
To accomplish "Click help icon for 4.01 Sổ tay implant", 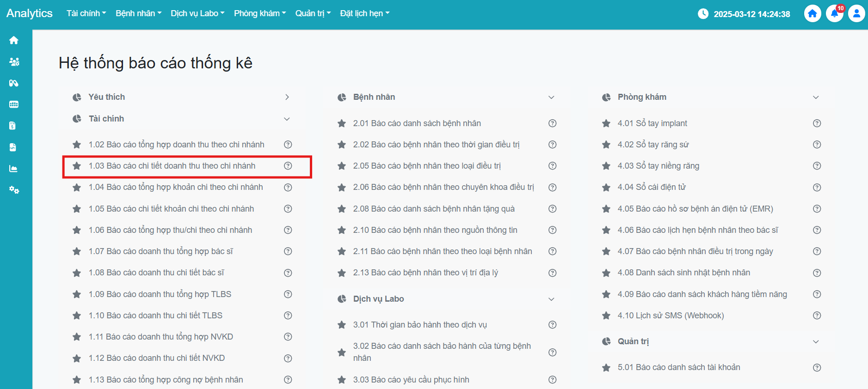I will point(817,123).
